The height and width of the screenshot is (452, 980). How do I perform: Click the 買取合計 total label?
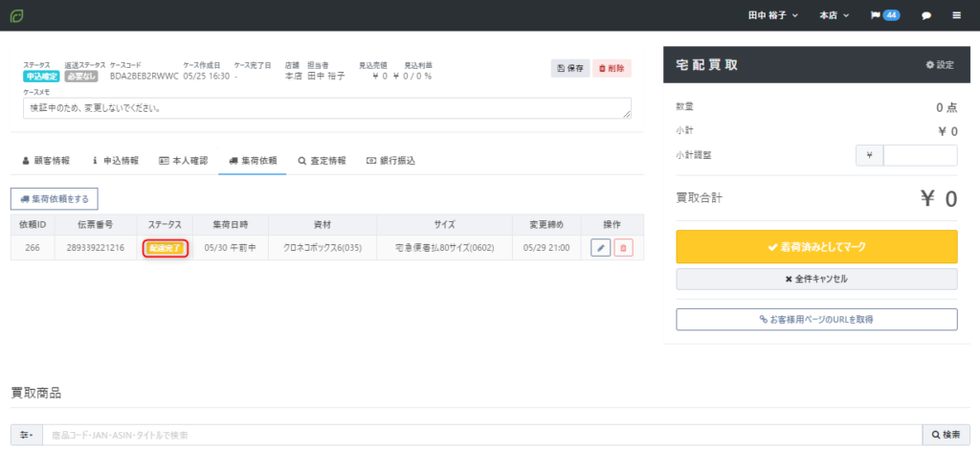[700, 198]
